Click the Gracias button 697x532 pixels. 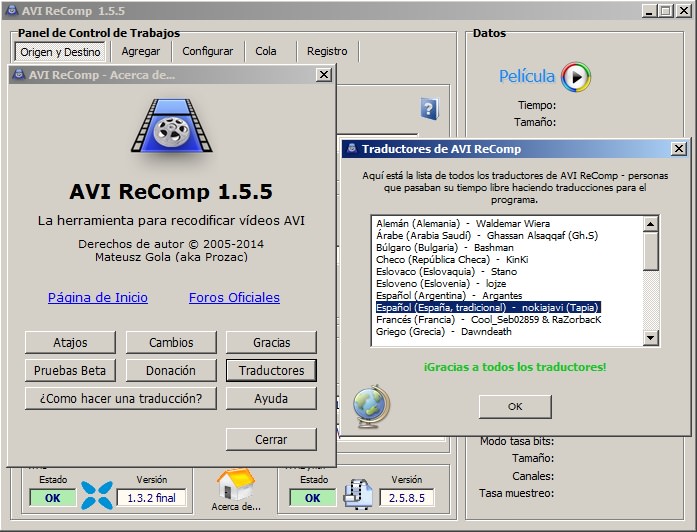[x=272, y=343]
